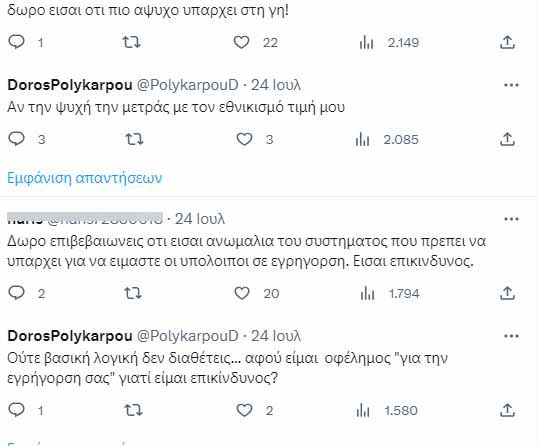The height and width of the screenshot is (446, 540).
Task: View analytics showing 2.085 views
Action: click(387, 140)
